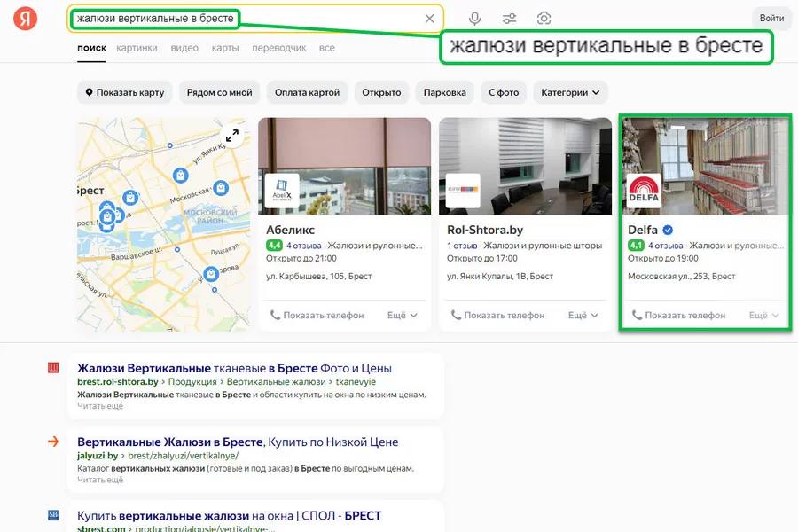Toggle the 'Открыто' filter chip
Viewport: 798px width, 532px height.
click(382, 92)
